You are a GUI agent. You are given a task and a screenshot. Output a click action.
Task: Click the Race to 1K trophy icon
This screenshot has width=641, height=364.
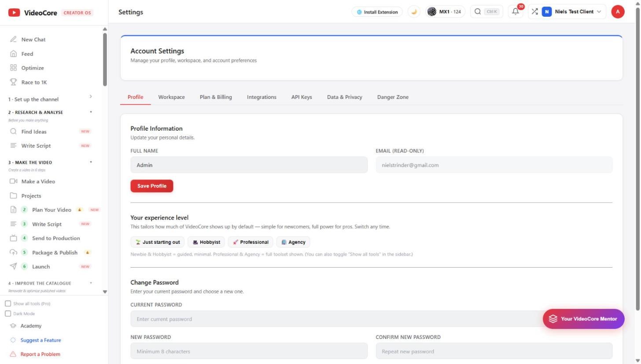point(13,82)
